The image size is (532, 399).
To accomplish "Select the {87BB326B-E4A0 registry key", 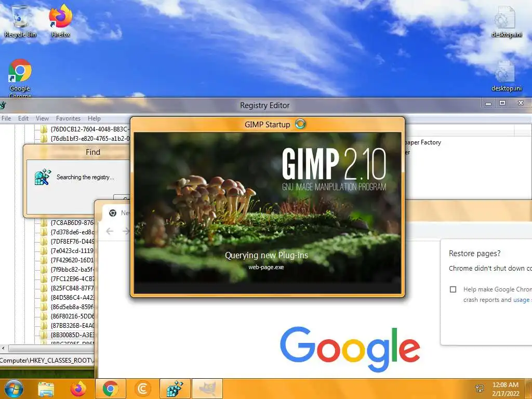I will coord(72,326).
